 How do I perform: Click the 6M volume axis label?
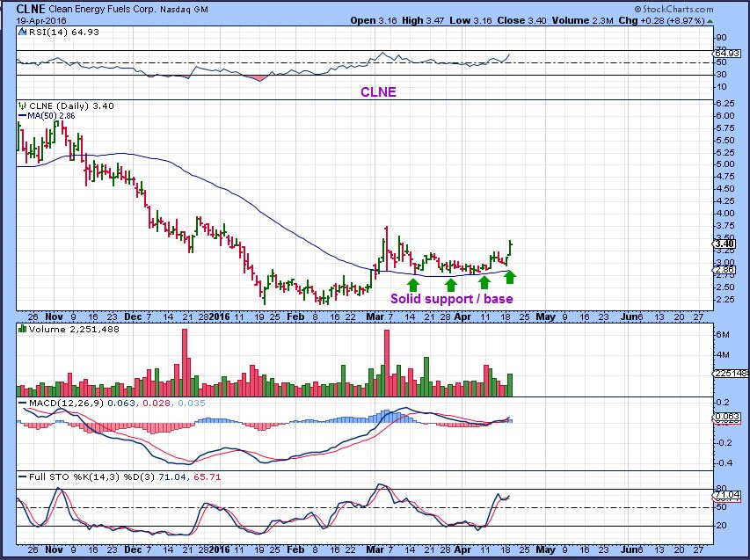tap(723, 335)
